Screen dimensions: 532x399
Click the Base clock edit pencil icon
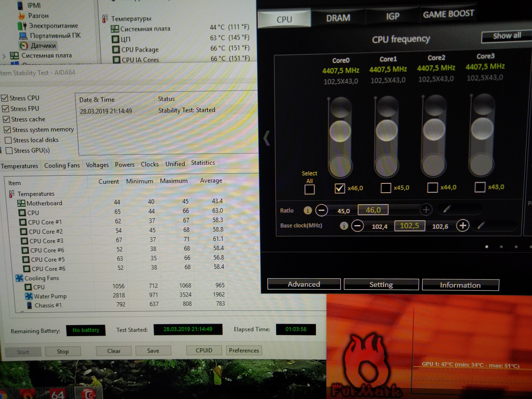pos(481,225)
